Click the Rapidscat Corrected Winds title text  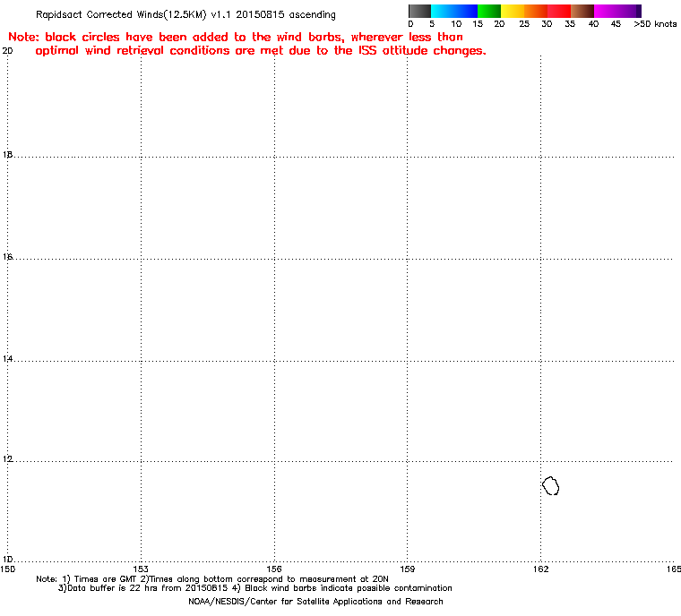click(185, 14)
